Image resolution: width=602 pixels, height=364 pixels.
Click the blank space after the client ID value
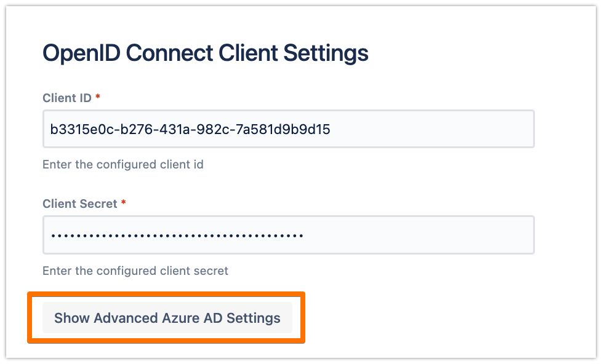click(x=431, y=129)
